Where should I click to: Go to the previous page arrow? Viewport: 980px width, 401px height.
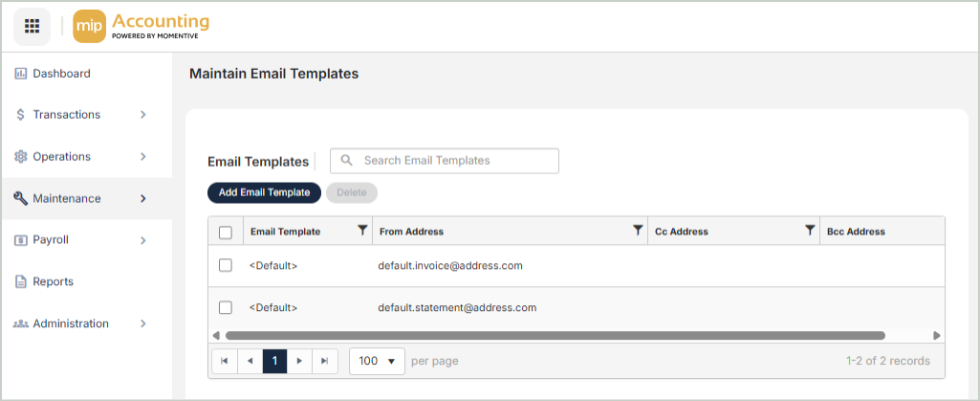[250, 361]
